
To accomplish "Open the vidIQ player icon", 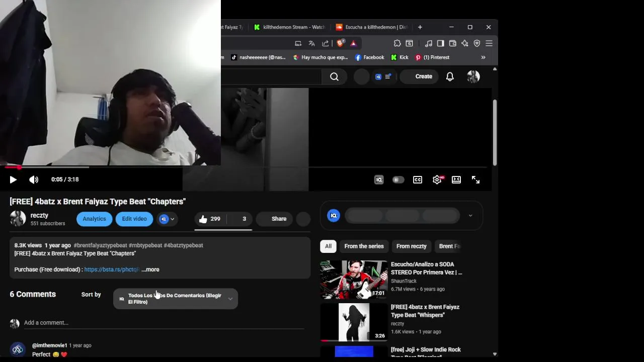I will point(379,179).
